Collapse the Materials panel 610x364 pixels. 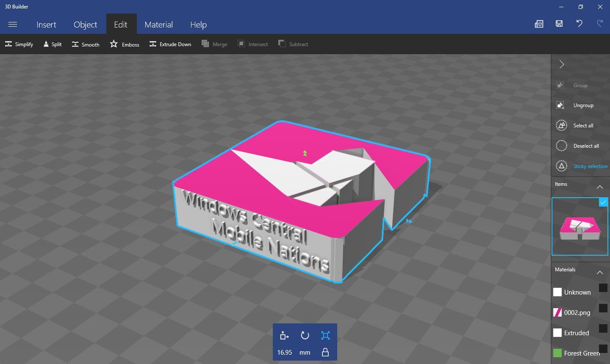pyautogui.click(x=600, y=272)
